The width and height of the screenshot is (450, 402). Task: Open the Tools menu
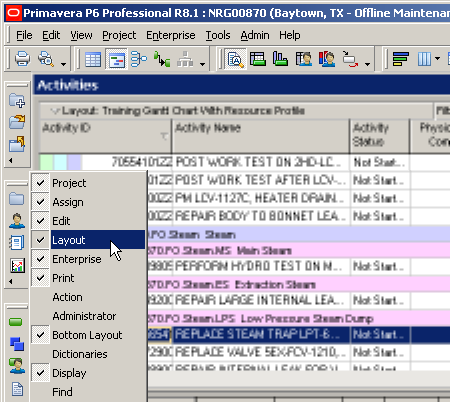tap(218, 35)
